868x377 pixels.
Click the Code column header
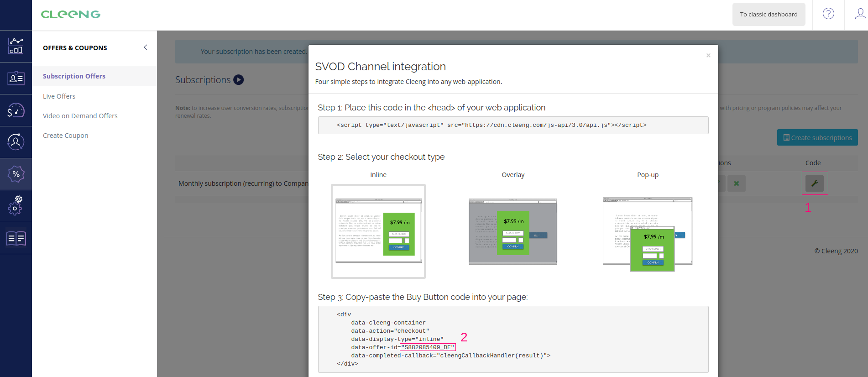813,163
